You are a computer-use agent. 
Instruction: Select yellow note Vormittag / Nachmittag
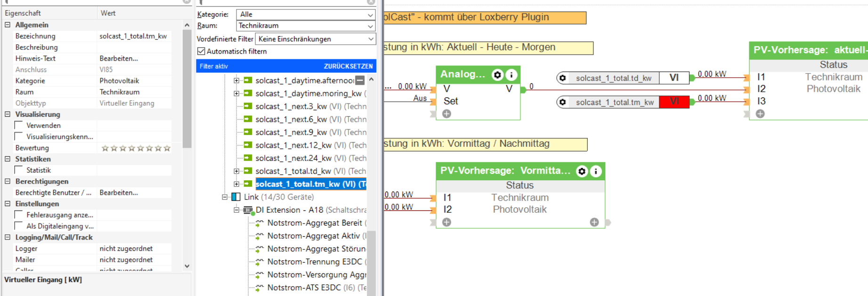point(486,144)
